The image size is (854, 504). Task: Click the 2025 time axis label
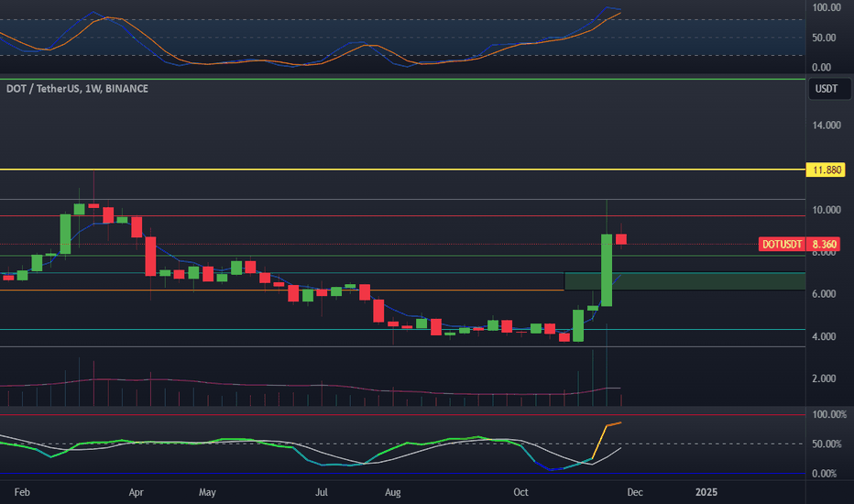pyautogui.click(x=706, y=492)
